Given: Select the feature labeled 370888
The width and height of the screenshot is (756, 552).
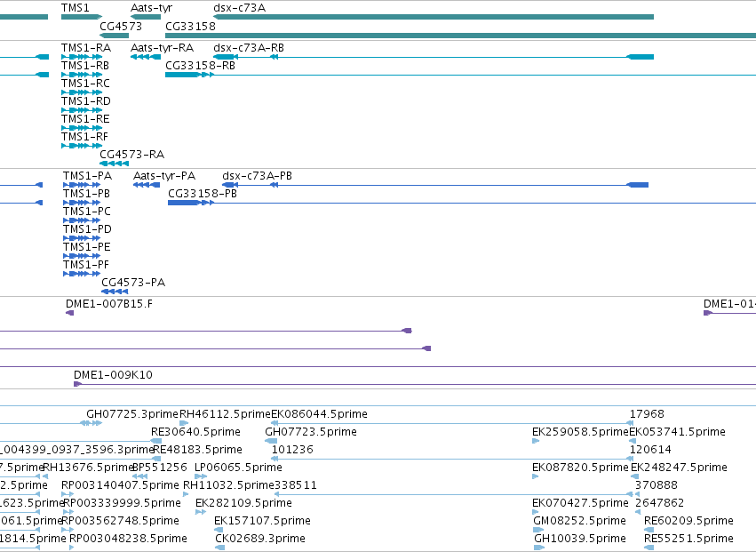Looking at the screenshot, I should (x=657, y=486).
